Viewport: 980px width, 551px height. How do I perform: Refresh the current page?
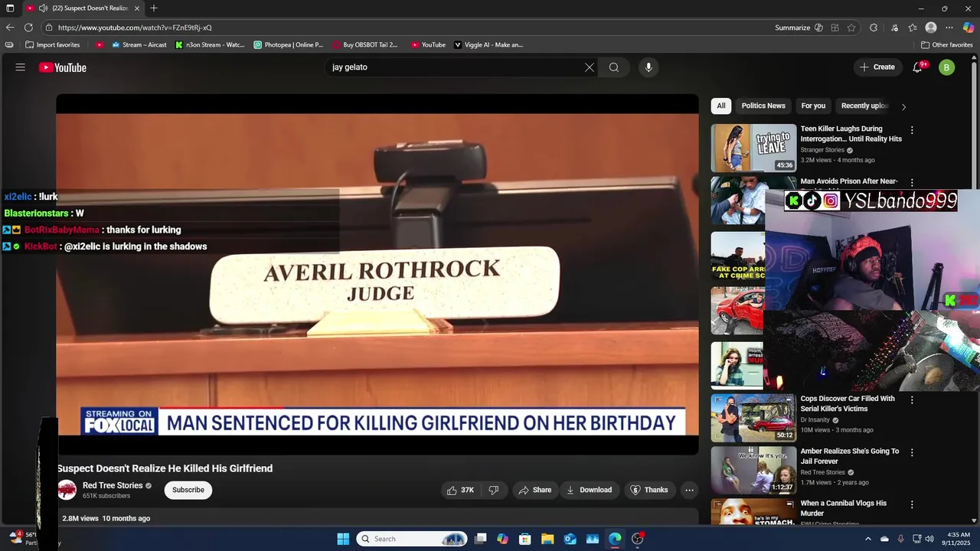coord(28,28)
